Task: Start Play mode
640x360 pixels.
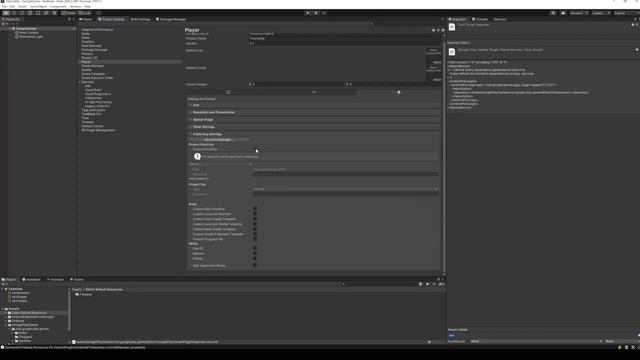Action: tap(308, 13)
